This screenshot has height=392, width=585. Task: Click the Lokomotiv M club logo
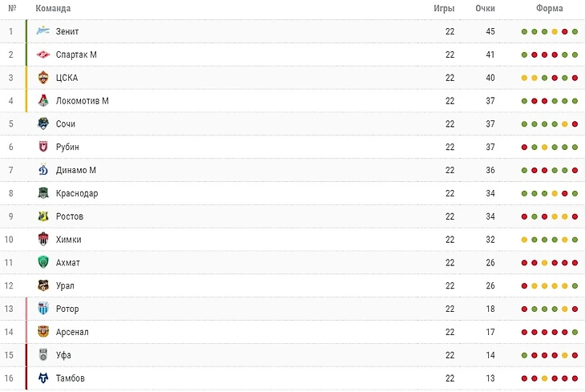click(43, 100)
